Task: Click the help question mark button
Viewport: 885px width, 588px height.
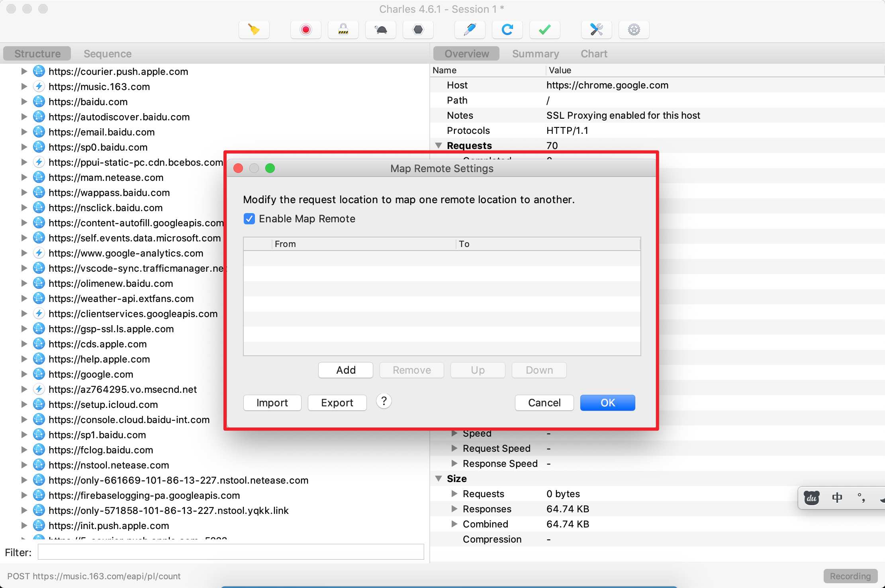Action: coord(384,401)
